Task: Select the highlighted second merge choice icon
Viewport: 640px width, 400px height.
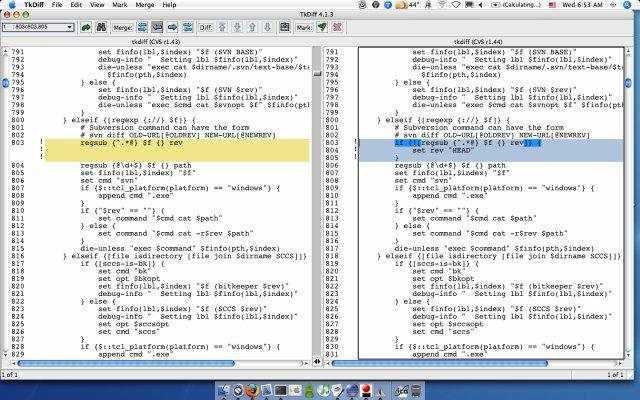Action: tap(157, 27)
